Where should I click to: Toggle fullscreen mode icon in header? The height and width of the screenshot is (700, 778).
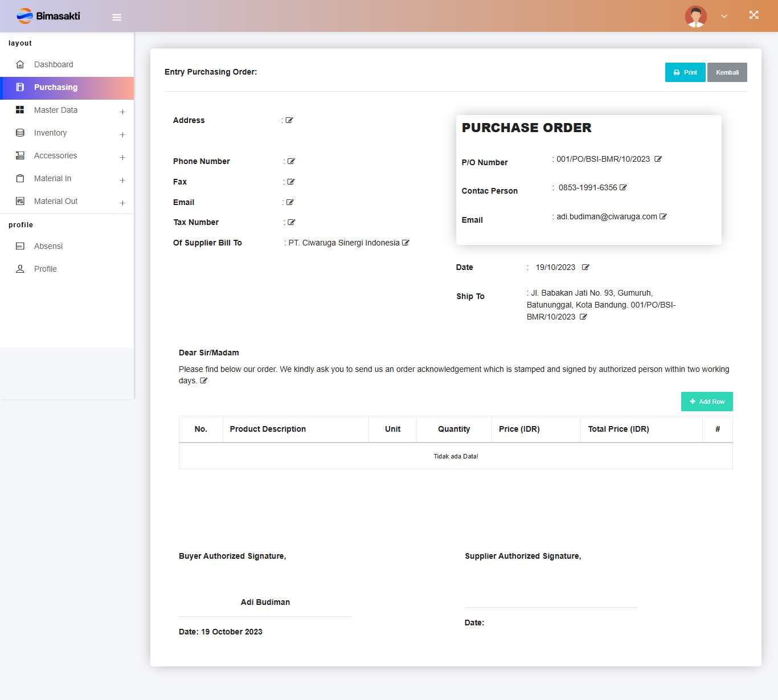(754, 15)
